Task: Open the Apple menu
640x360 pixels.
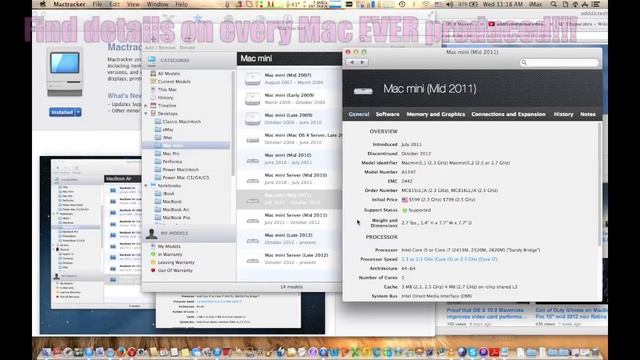Action: pos(43,4)
